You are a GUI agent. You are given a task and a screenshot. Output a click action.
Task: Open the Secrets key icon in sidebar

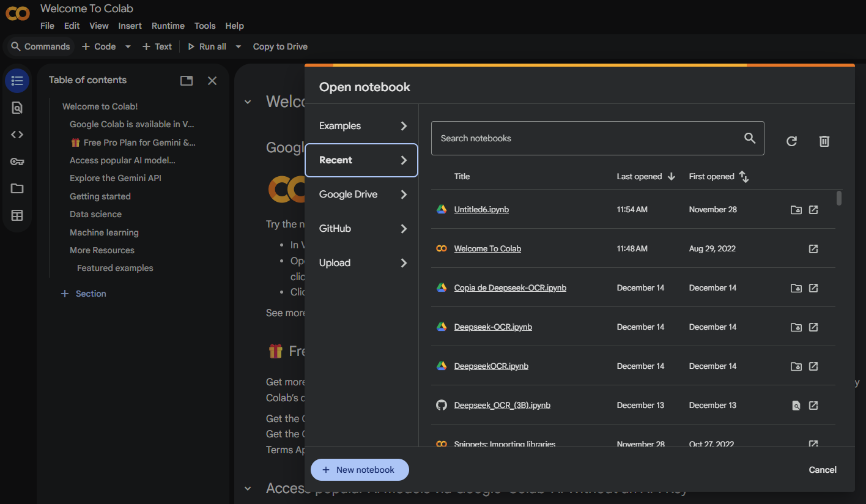pyautogui.click(x=17, y=161)
